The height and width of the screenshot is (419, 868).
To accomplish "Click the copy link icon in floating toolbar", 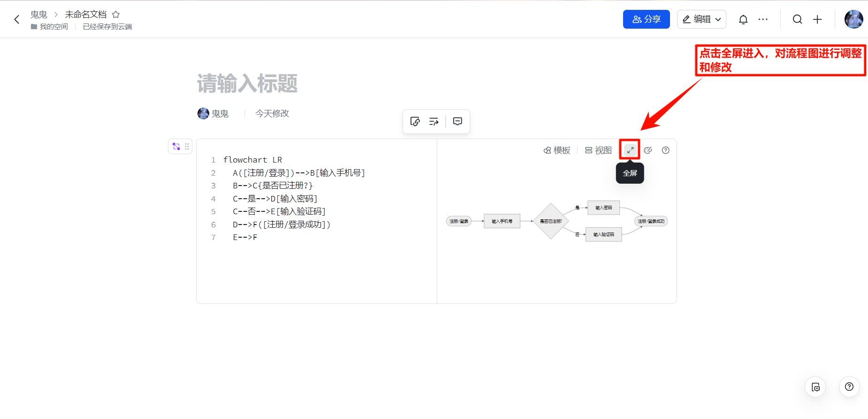I will (415, 122).
